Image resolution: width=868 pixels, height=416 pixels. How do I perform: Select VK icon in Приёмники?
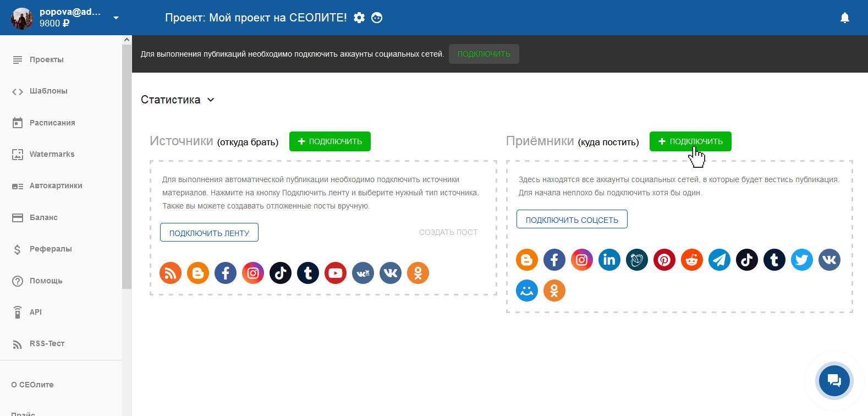coord(829,260)
